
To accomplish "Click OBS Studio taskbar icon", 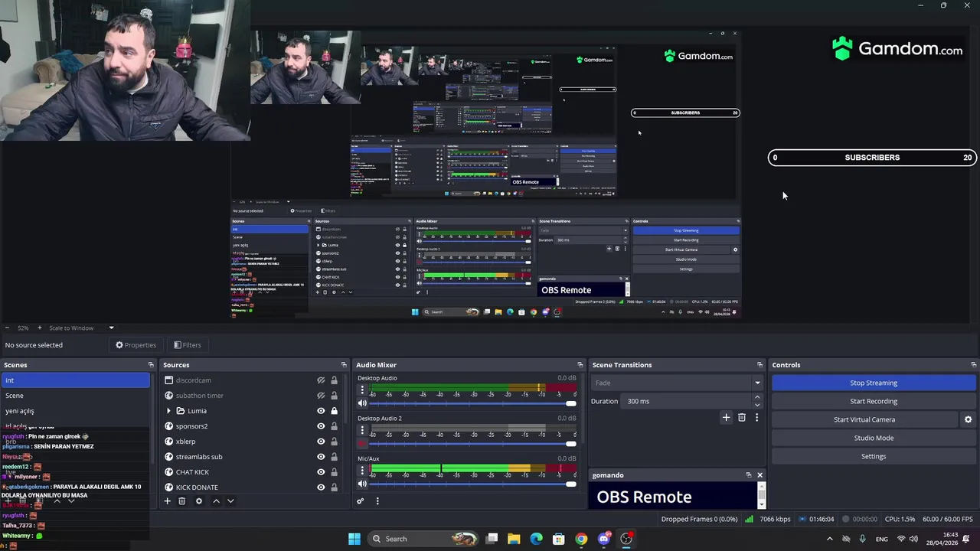I will (626, 539).
